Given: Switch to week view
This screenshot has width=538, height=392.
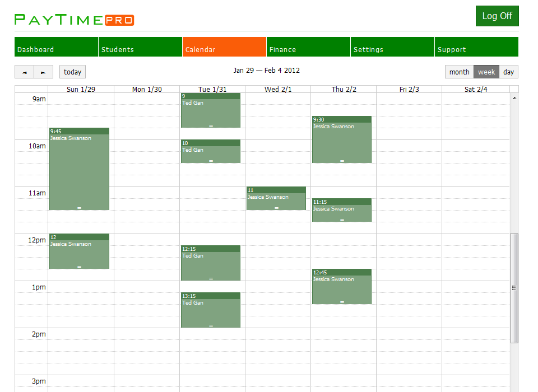Looking at the screenshot, I should 486,72.
